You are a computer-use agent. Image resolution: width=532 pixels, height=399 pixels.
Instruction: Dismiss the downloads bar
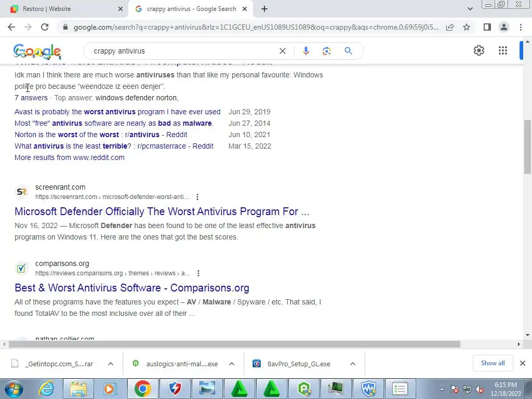click(x=523, y=363)
